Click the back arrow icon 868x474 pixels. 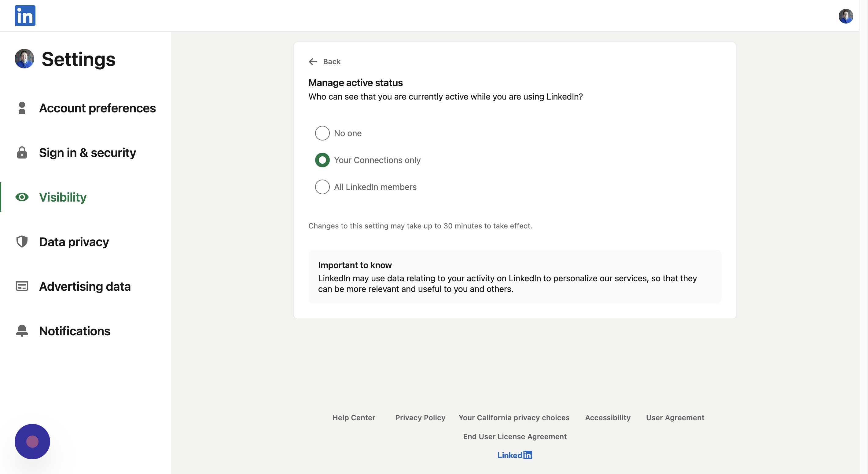click(x=313, y=62)
